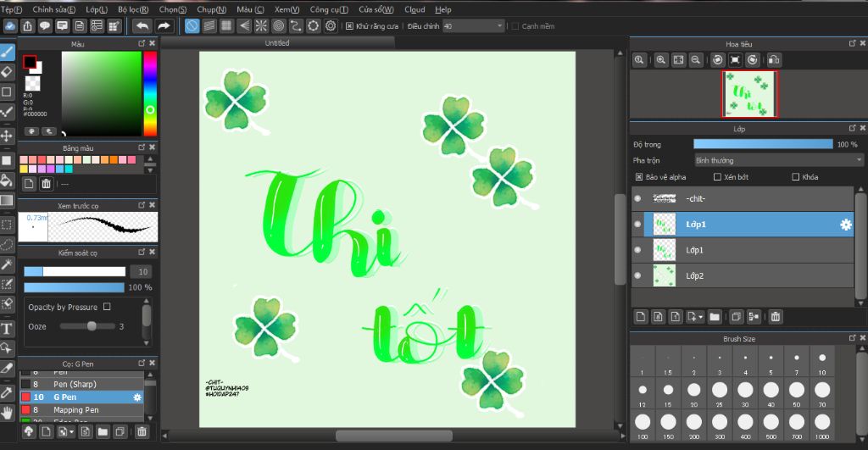The width and height of the screenshot is (868, 450).
Task: Select the Magic Wand tool
Action: 7,264
